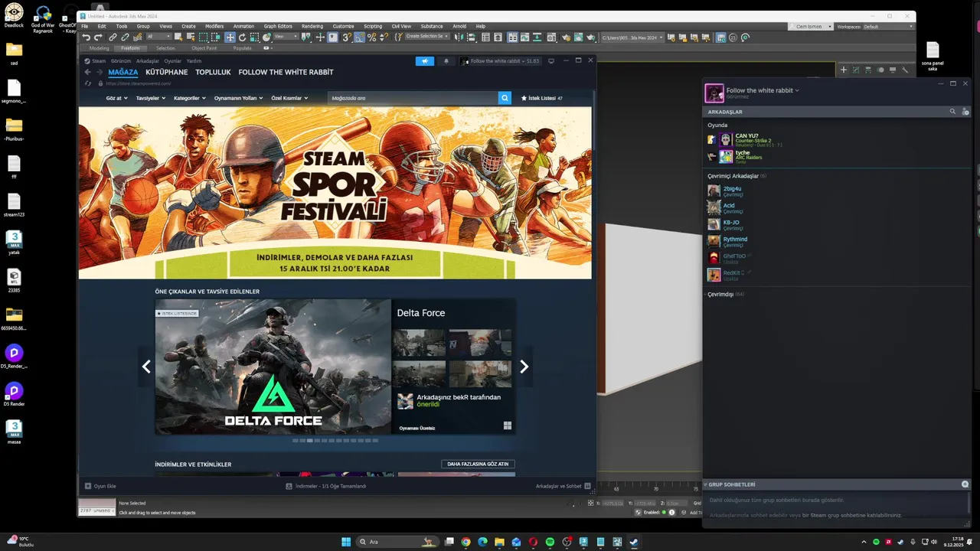Refresh the Steam store page
The image size is (980, 551).
click(x=88, y=83)
